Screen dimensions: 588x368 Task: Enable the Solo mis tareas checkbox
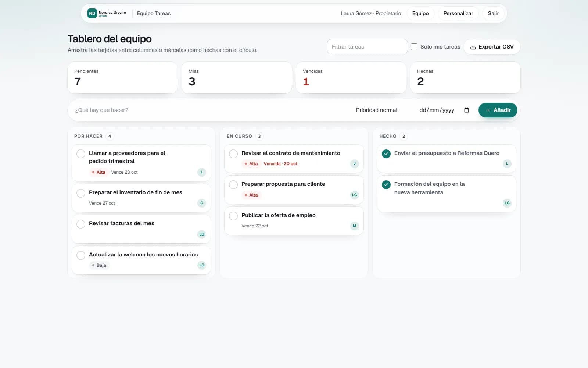(x=414, y=47)
